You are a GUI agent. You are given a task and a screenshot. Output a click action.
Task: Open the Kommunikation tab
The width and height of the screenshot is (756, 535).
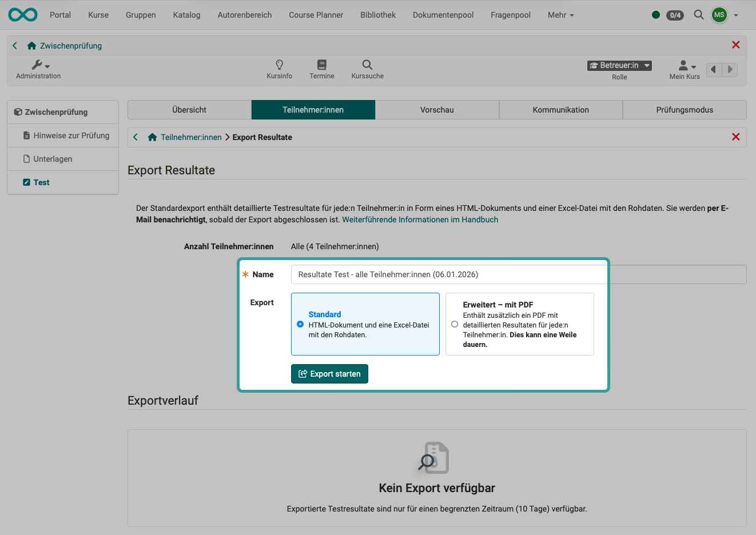[560, 109]
